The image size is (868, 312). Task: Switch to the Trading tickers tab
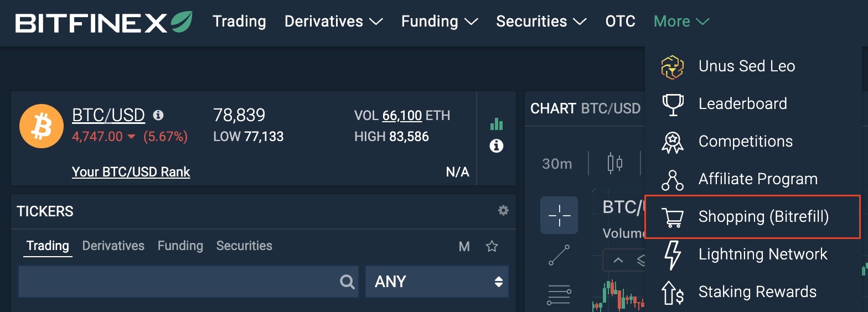click(48, 246)
